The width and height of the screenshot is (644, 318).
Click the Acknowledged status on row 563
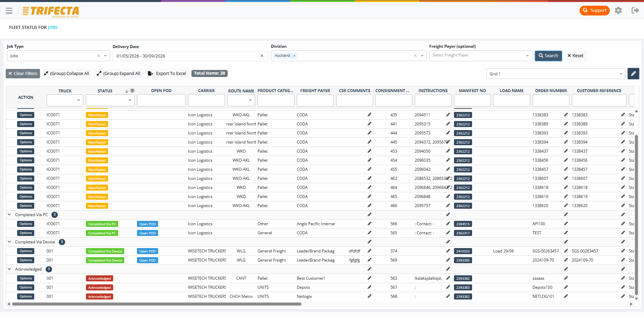point(99,279)
